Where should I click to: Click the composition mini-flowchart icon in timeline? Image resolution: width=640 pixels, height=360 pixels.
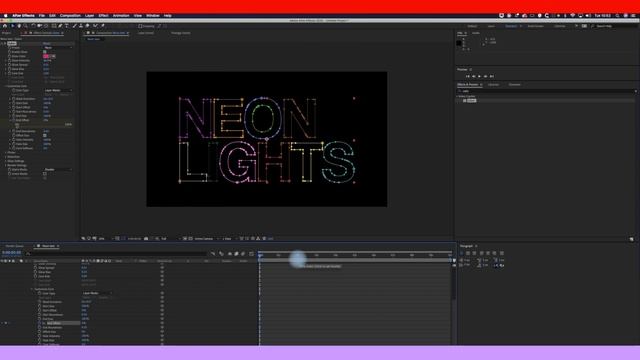(213, 254)
